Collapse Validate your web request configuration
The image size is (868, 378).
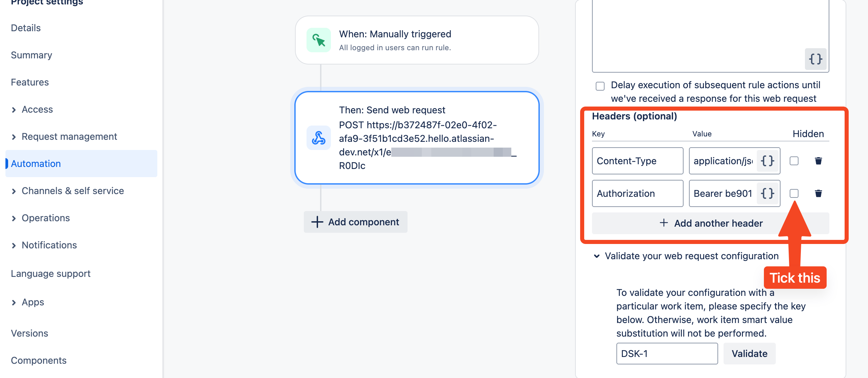pyautogui.click(x=597, y=256)
